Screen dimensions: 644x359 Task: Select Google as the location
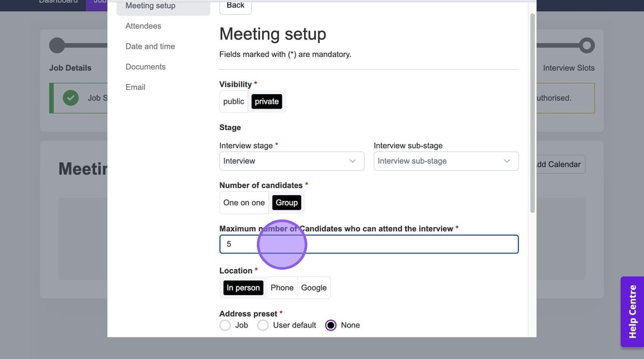click(314, 288)
